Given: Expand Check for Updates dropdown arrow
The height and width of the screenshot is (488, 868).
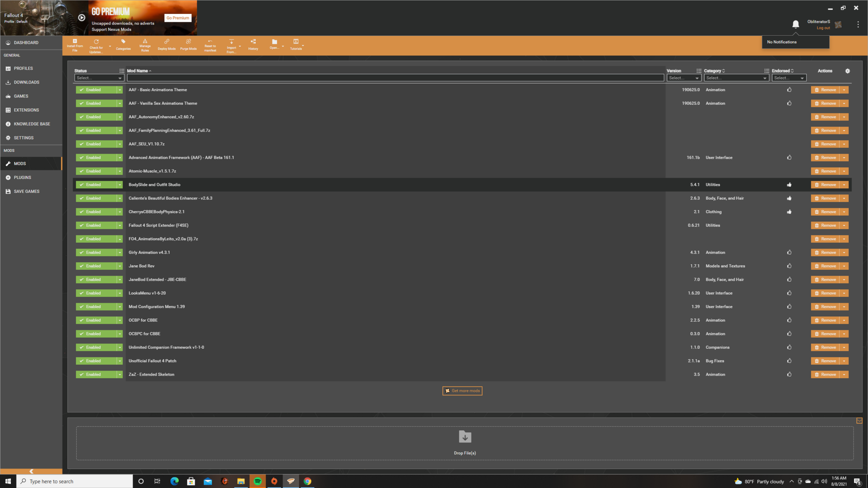Looking at the screenshot, I should point(110,46).
